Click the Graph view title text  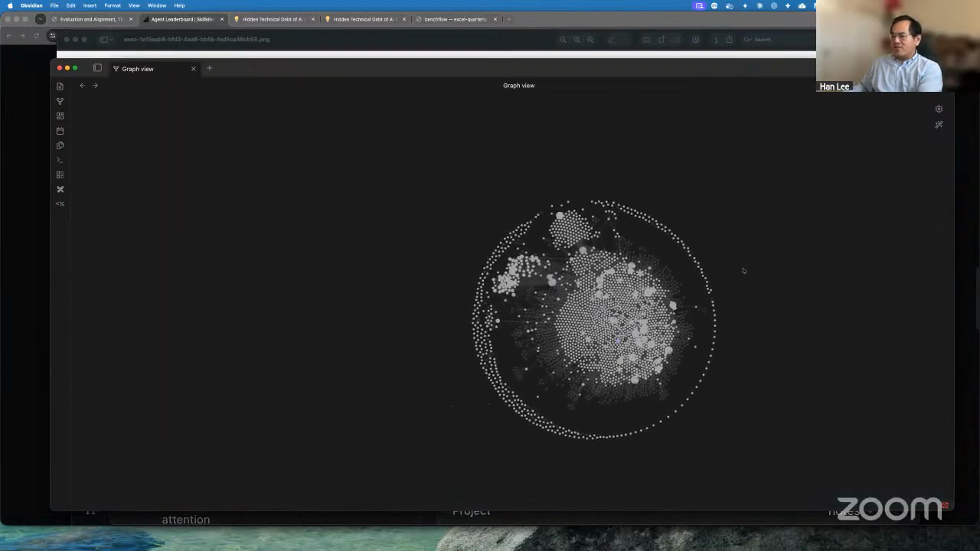pos(518,86)
